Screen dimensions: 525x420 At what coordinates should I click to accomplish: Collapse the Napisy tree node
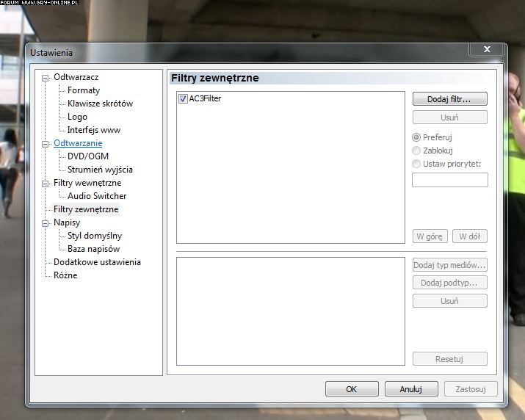(x=45, y=223)
